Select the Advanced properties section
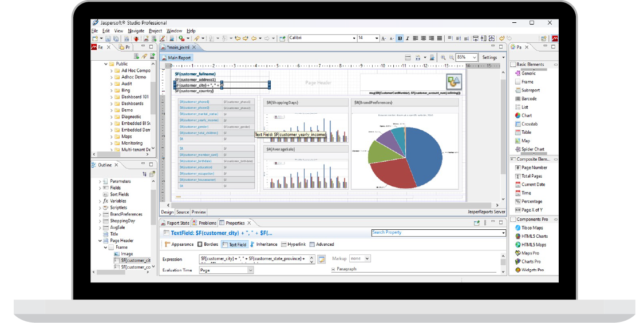This screenshot has width=644, height=323. tap(322, 244)
